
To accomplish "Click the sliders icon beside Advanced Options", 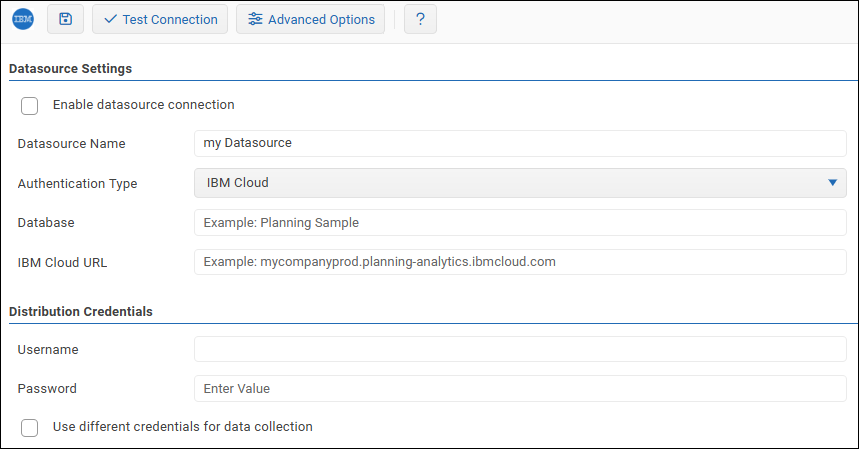I will [x=256, y=19].
